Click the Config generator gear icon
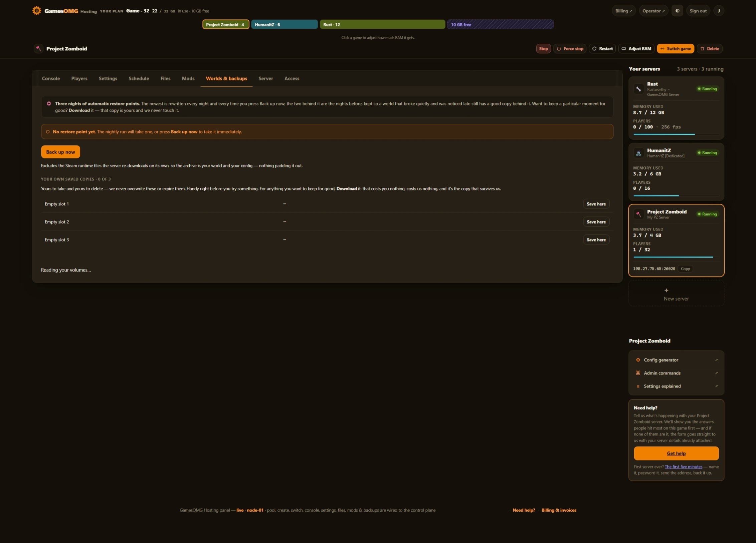The height and width of the screenshot is (543, 756). [638, 360]
